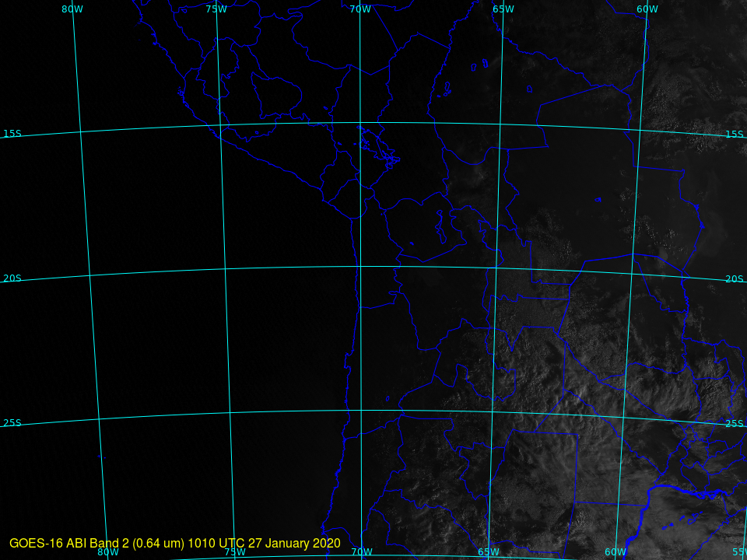
Task: Select the 20S latitude label on the left
Action: click(x=12, y=278)
